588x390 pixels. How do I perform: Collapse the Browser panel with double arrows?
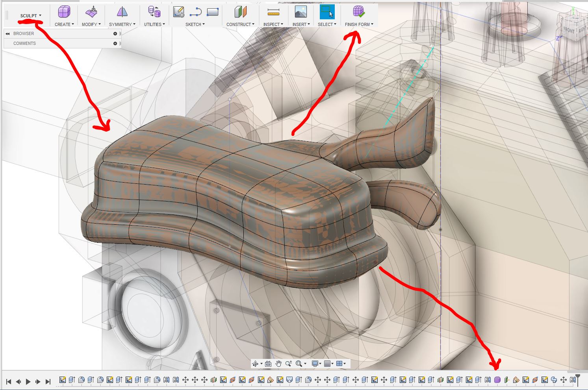coord(7,34)
